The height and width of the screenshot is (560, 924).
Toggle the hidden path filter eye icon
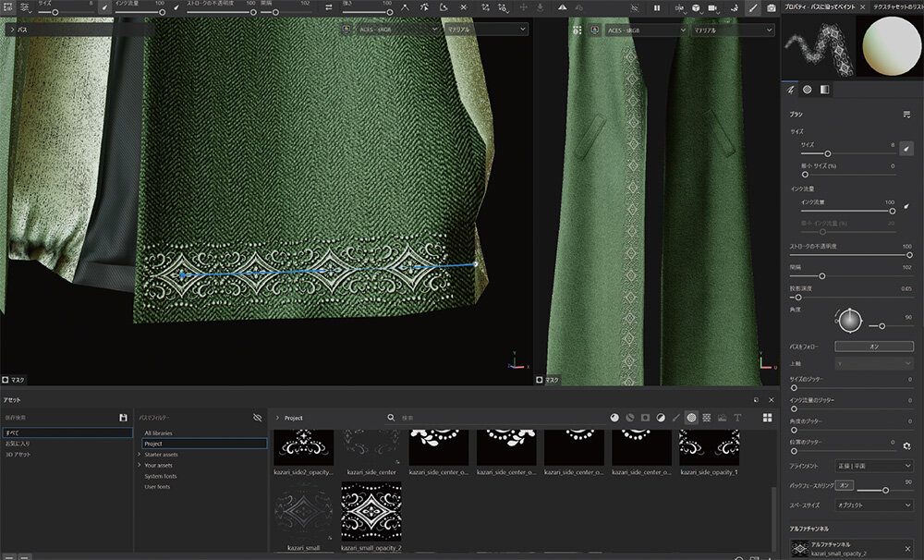pyautogui.click(x=258, y=418)
